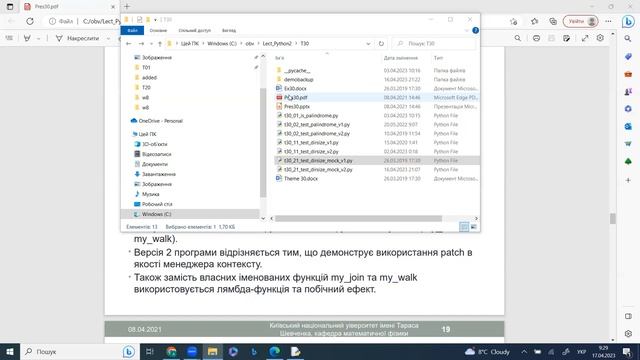
Task: Open the Pres30.pdf browser tab
Action: click(x=67, y=7)
